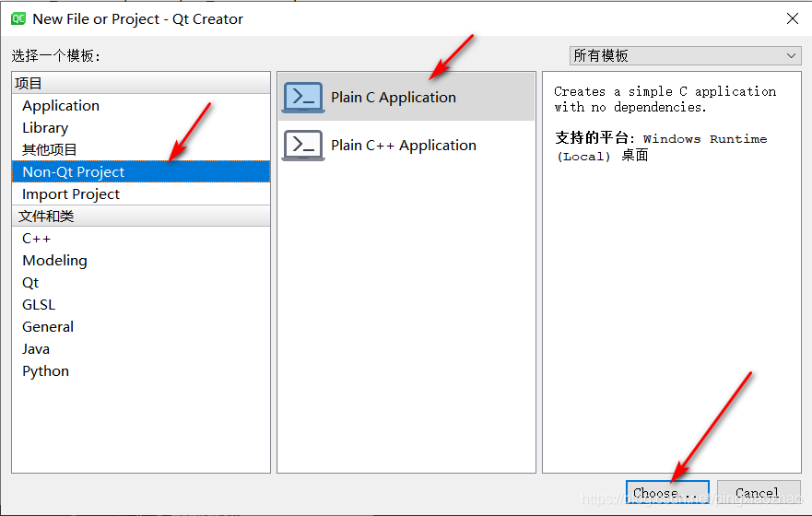The image size is (812, 516).
Task: Select the 其他项目 category
Action: tap(141, 149)
